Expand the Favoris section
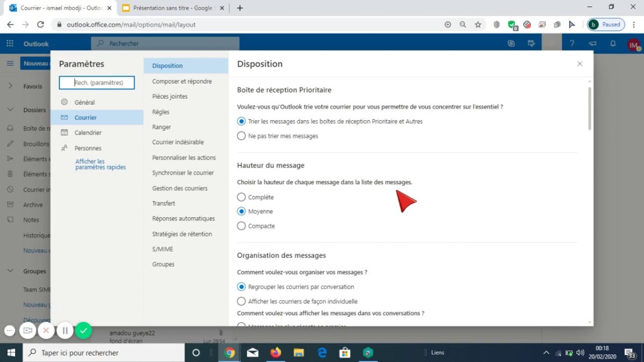644x362 pixels. (x=10, y=86)
